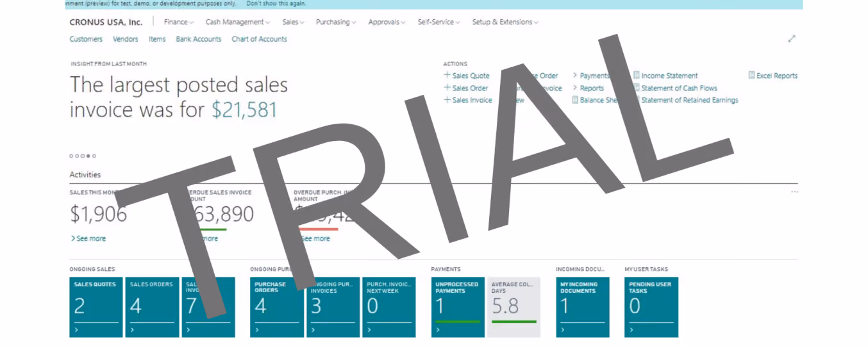The width and height of the screenshot is (868, 346).
Task: Open Purch. Invoices Next Week tile
Action: pyautogui.click(x=388, y=307)
